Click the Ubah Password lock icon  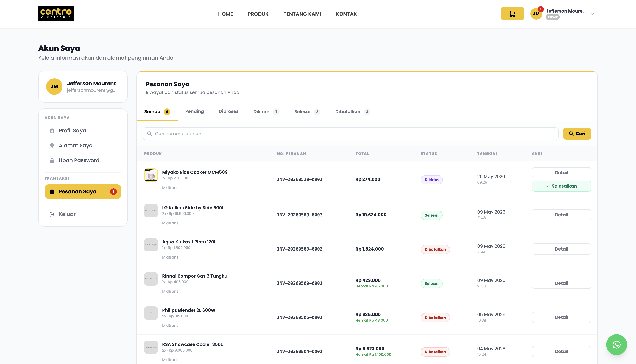pos(52,160)
